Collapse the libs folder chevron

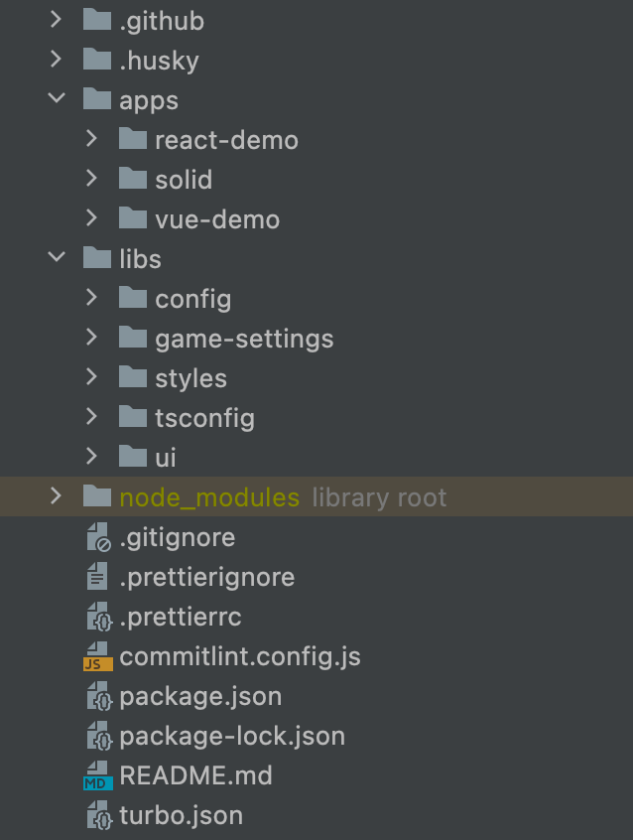(x=58, y=258)
